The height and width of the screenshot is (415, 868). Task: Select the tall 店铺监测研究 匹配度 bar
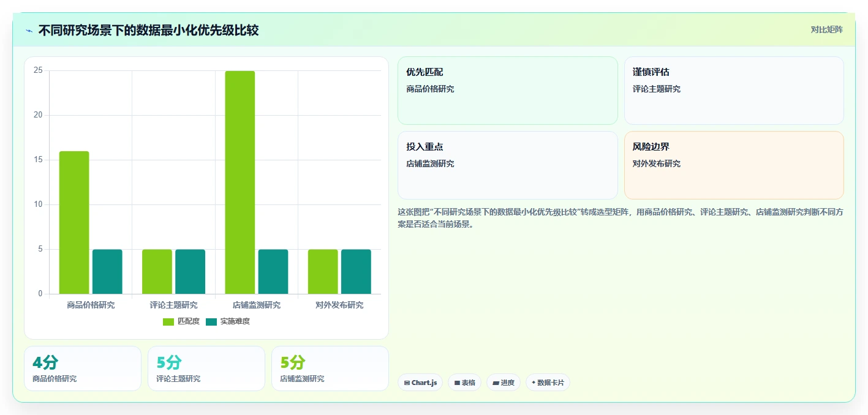point(240,182)
